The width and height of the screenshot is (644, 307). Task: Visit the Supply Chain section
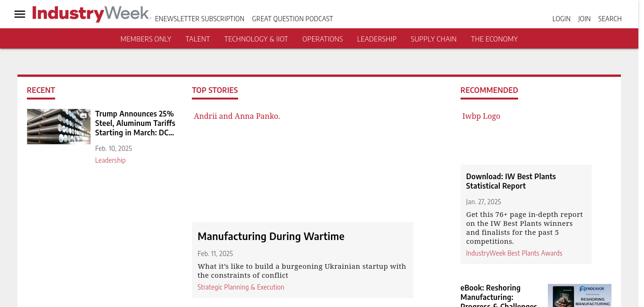[433, 39]
